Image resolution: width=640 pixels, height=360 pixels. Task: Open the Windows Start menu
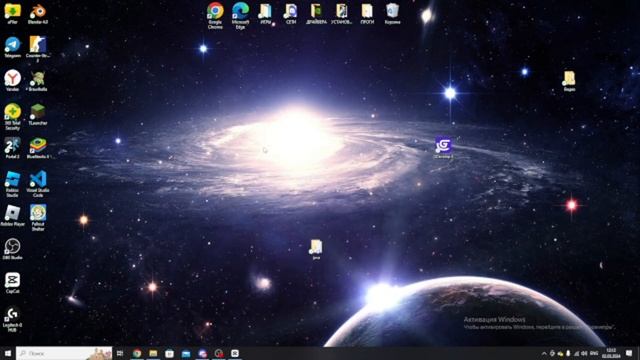(7, 353)
